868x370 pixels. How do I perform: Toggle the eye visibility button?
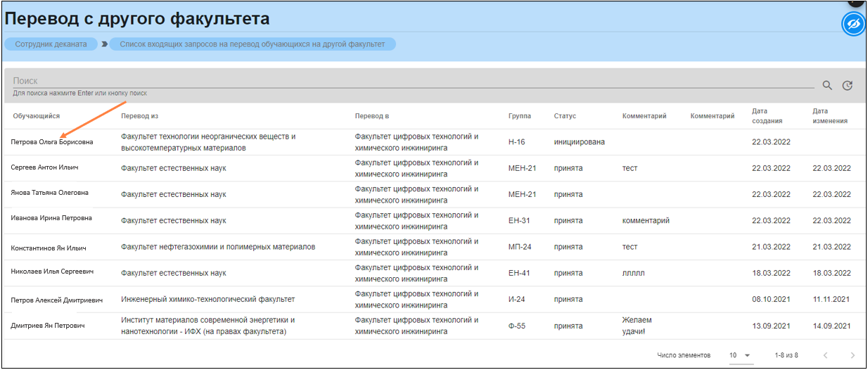point(853,24)
